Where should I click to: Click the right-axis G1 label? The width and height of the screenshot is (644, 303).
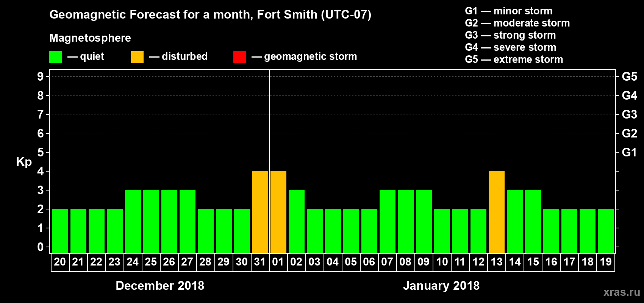click(x=630, y=152)
